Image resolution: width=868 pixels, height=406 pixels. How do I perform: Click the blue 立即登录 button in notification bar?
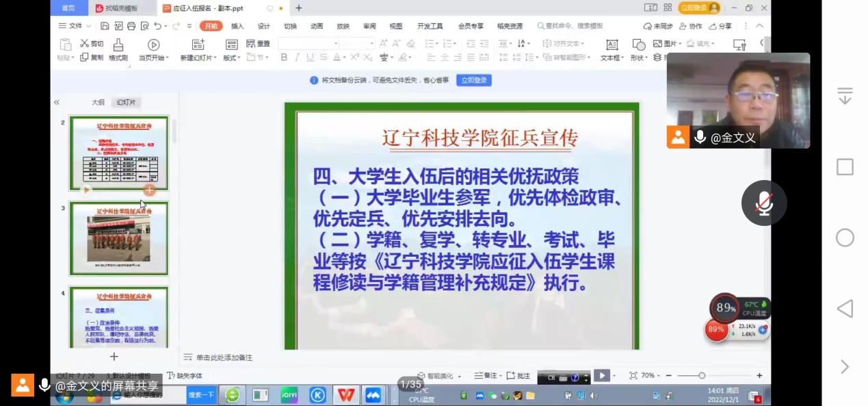[x=474, y=80]
